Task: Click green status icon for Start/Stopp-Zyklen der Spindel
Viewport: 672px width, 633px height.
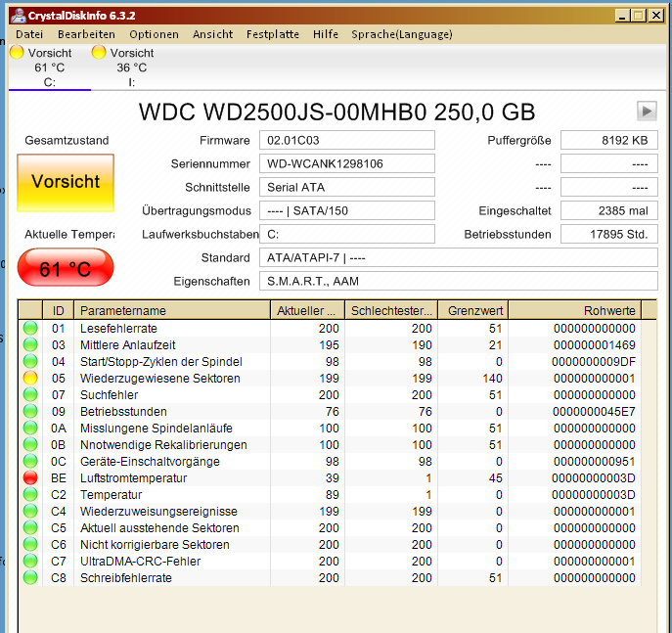Action: 30,362
